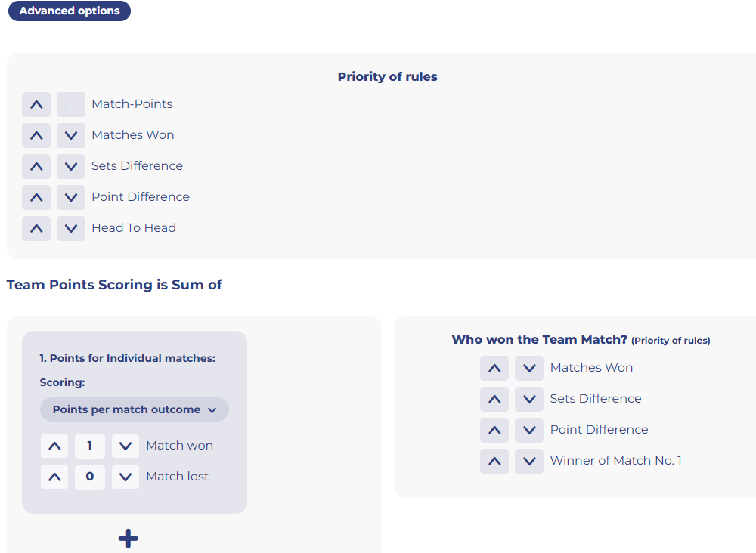Open Points per match outcome dropdown

tap(134, 409)
